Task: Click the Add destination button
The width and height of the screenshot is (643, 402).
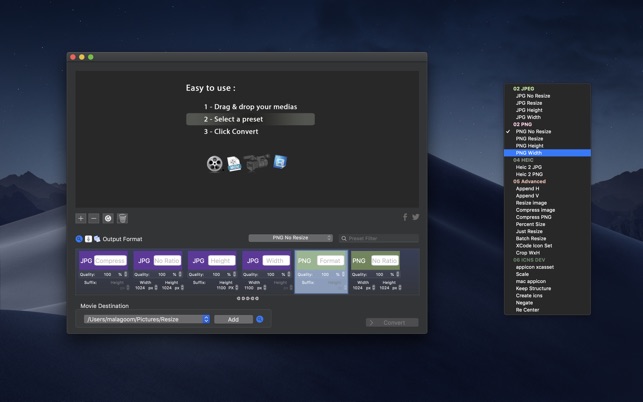Action: click(233, 319)
